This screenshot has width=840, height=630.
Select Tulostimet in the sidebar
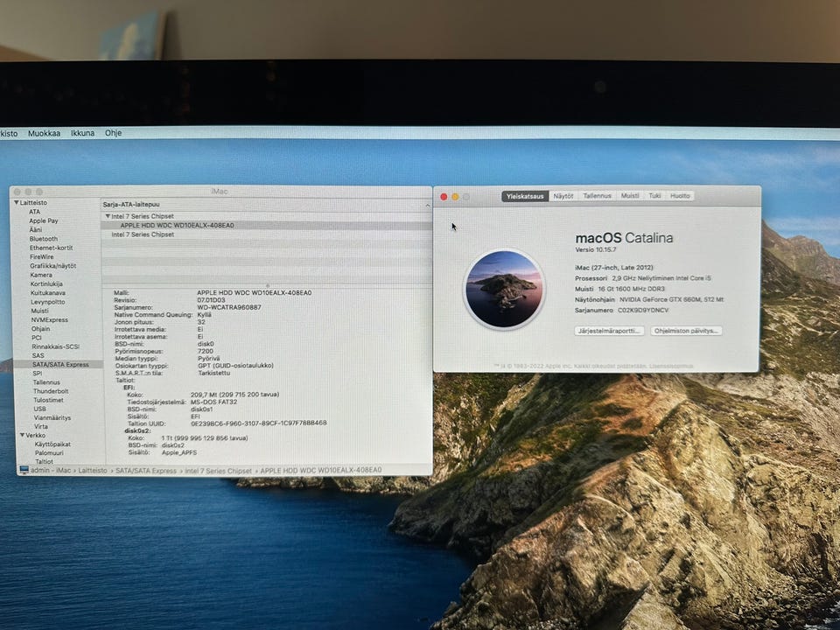coord(48,400)
